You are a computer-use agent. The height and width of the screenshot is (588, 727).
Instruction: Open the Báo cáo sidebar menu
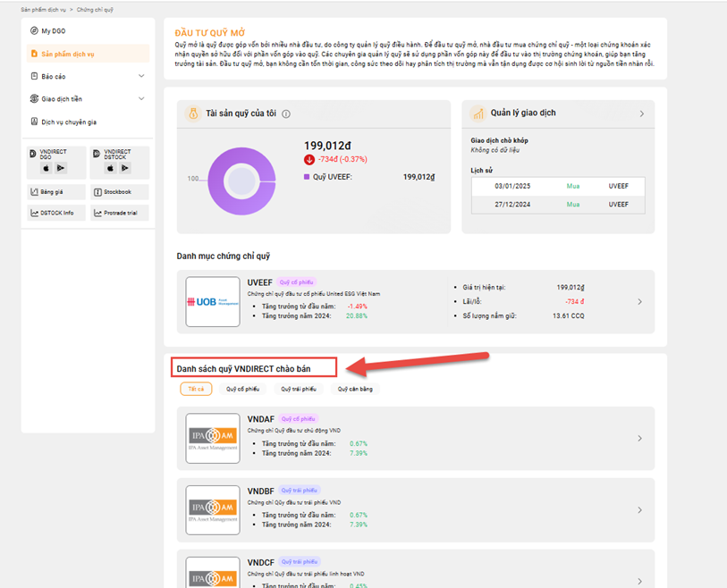coord(88,77)
